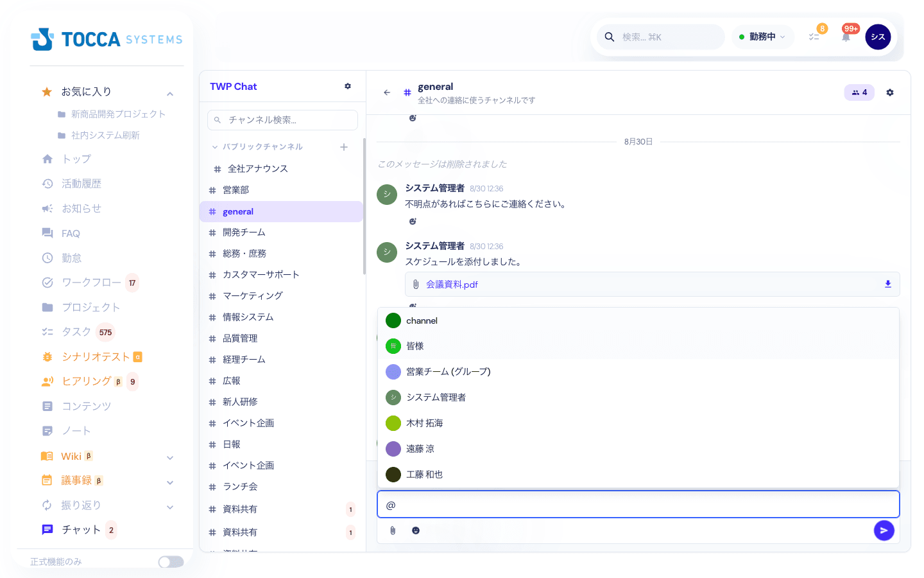Focus the global 検索 search field

tap(661, 37)
